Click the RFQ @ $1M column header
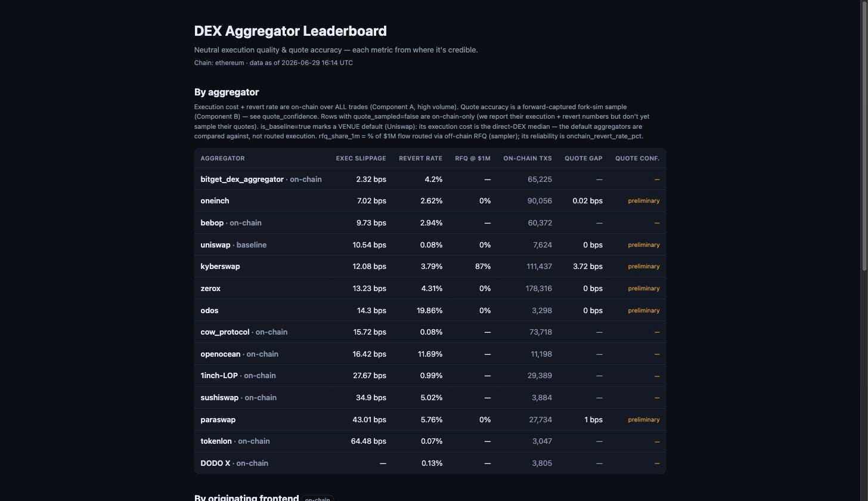The width and height of the screenshot is (868, 501). coord(473,159)
